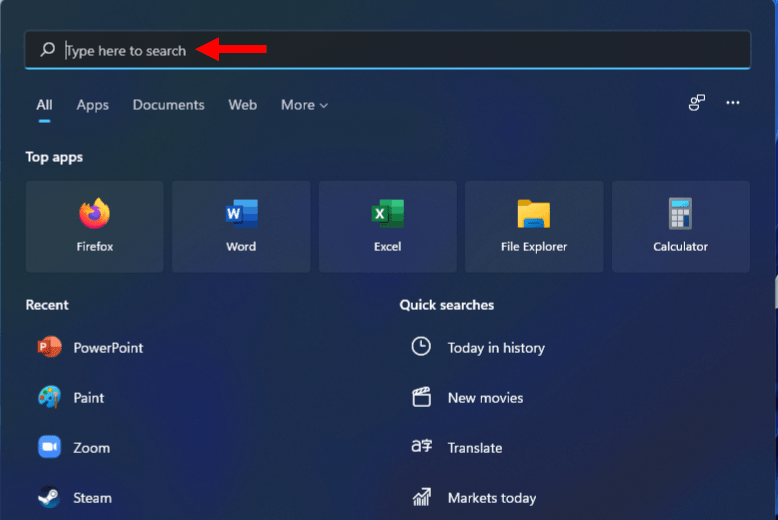778x520 pixels.
Task: Click the Paint icon in Recent
Action: [x=50, y=397]
